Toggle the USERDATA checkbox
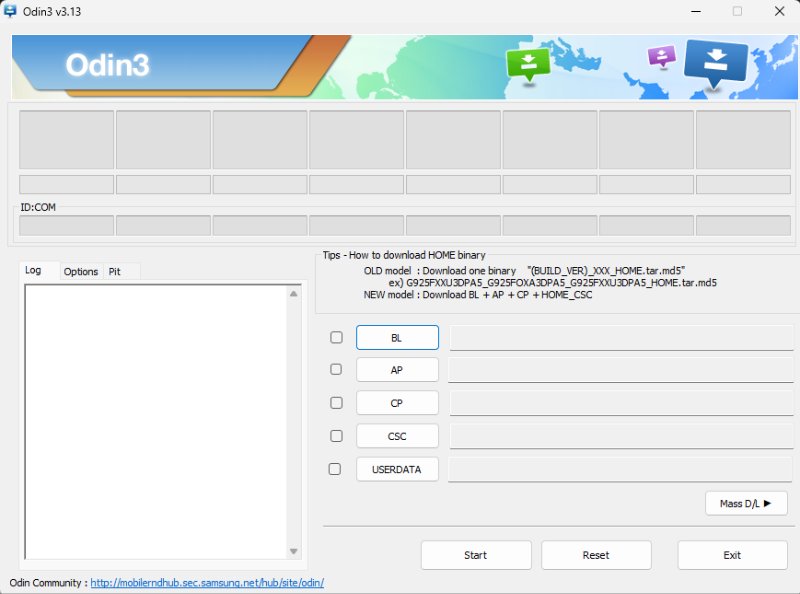 coord(337,469)
